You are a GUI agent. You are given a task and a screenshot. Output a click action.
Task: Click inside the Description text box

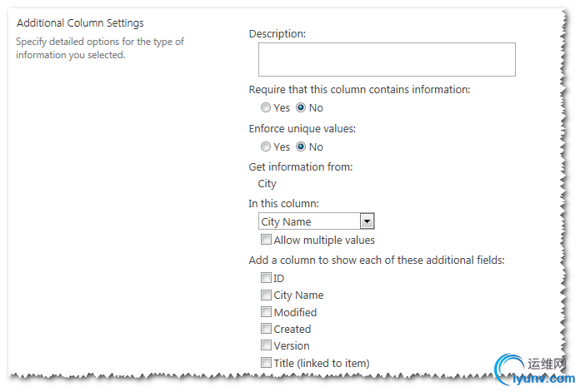point(387,59)
